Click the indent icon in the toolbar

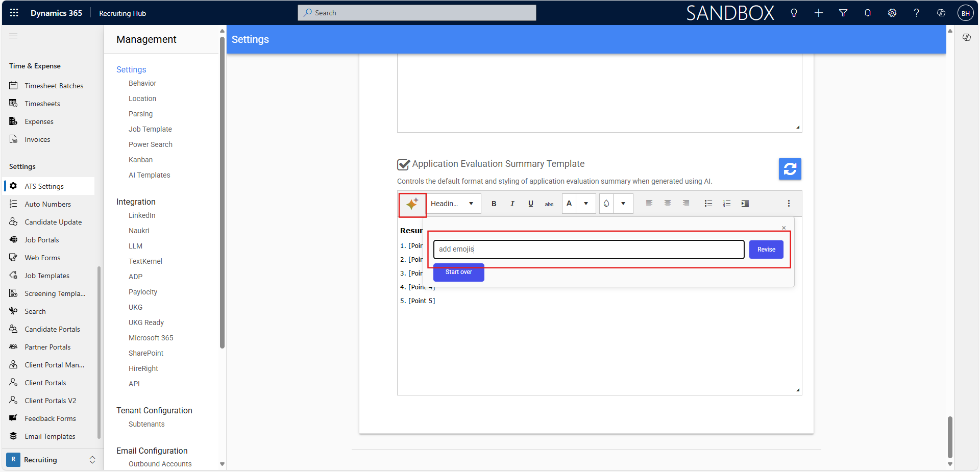pyautogui.click(x=745, y=204)
